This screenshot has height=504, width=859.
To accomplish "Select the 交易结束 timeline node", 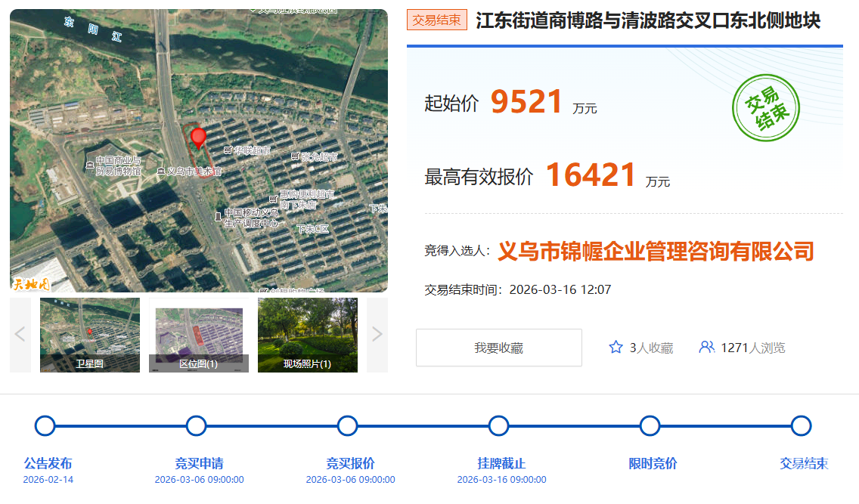I will [x=802, y=426].
